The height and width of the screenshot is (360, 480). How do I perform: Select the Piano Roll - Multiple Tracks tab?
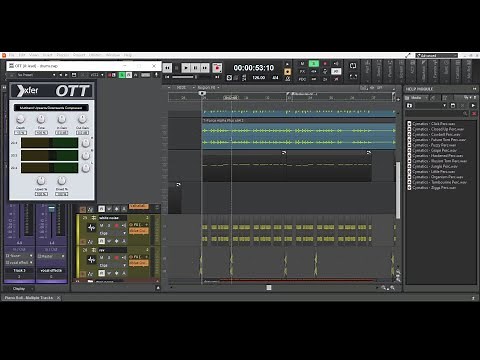click(29, 298)
